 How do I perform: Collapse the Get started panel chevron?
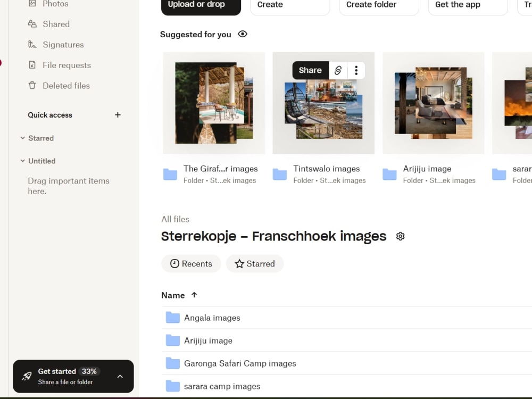click(120, 376)
